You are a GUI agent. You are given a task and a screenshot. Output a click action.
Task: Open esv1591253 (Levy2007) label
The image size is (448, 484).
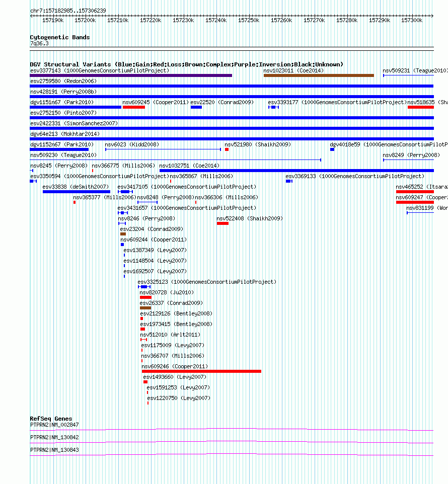click(x=178, y=387)
